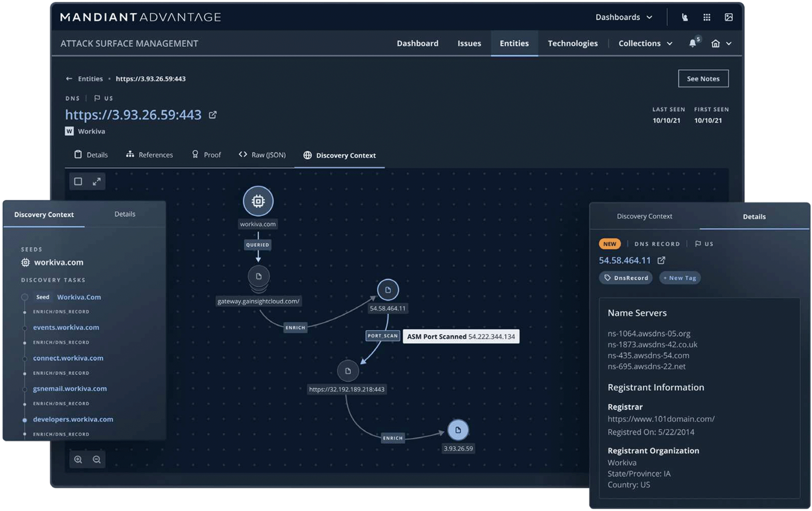Open the References tab
This screenshot has height=511, width=812.
pyautogui.click(x=149, y=155)
